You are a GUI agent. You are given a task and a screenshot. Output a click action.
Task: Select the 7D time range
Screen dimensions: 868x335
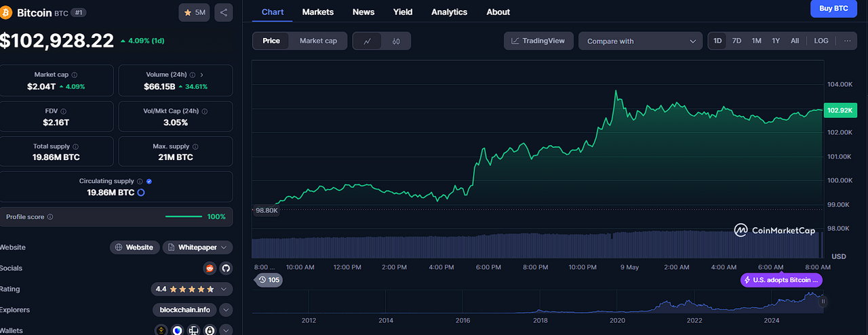tap(736, 41)
